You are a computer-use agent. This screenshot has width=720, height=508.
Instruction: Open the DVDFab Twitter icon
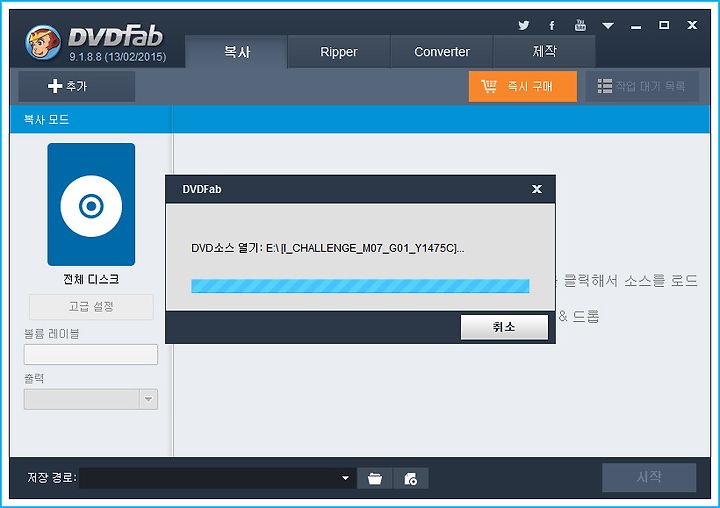[523, 25]
